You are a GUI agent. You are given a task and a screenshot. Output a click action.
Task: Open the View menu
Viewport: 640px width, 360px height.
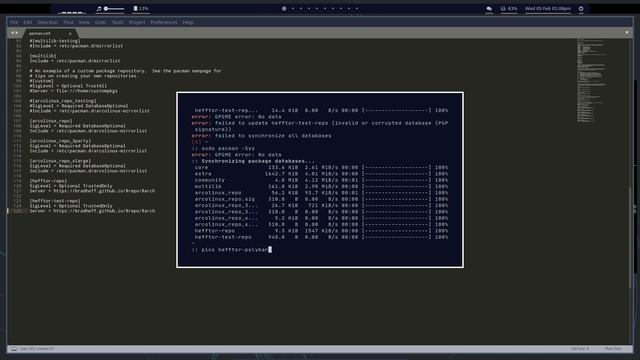(84, 22)
